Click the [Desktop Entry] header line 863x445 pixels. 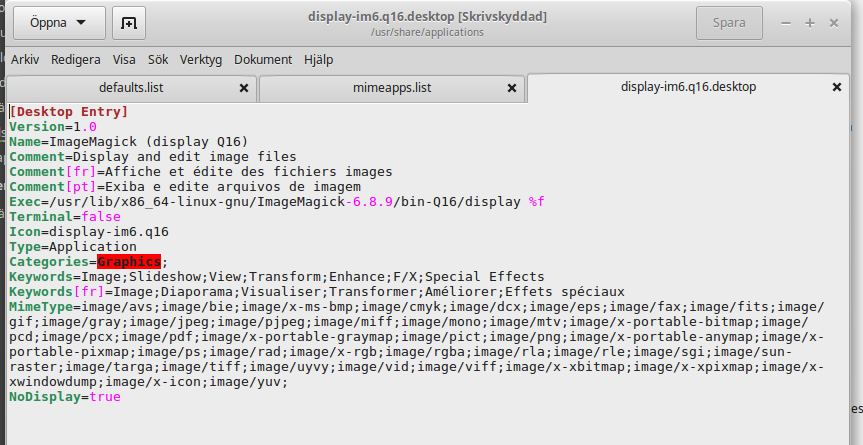click(x=69, y=112)
